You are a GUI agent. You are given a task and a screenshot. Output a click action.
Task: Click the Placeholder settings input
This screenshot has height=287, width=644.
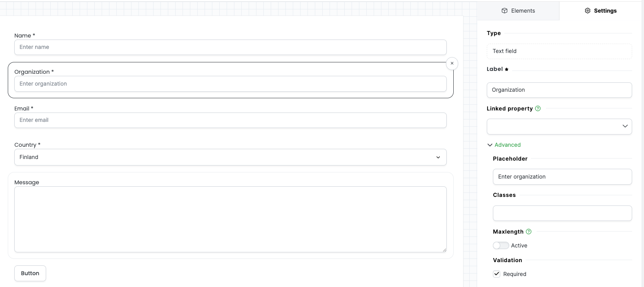pyautogui.click(x=562, y=177)
